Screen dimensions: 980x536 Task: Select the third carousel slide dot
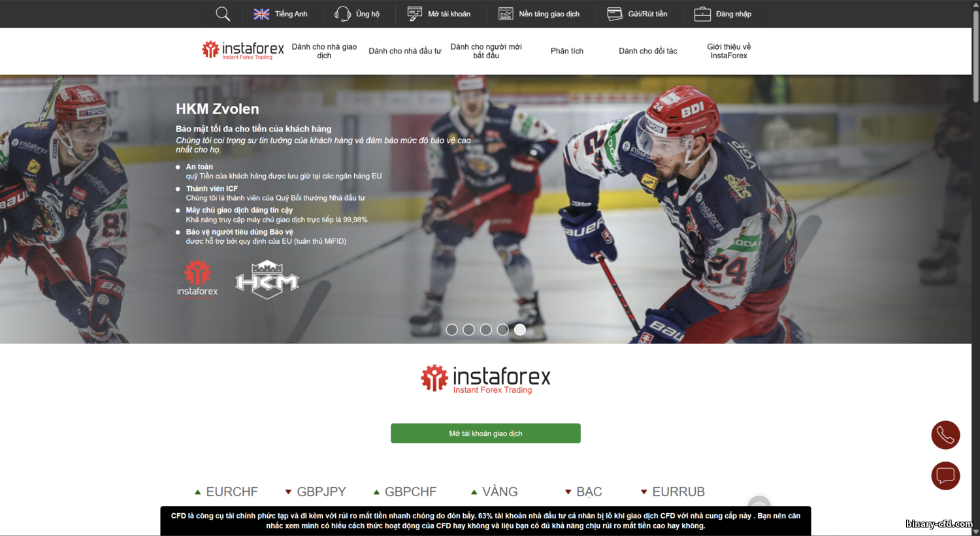pos(485,329)
